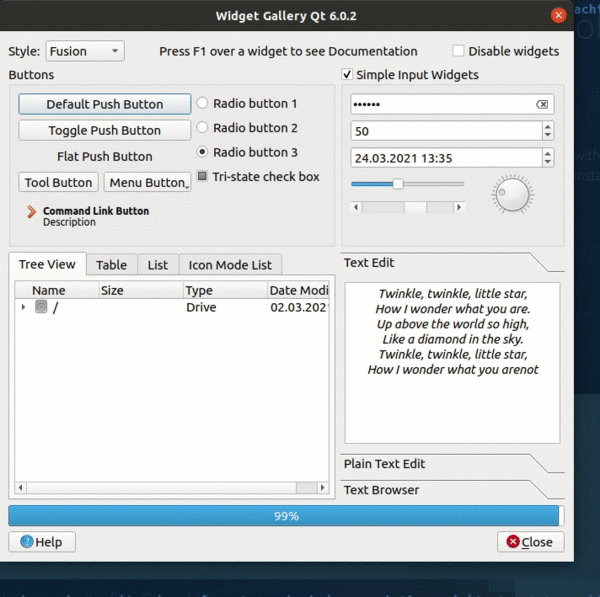This screenshot has width=600, height=597.
Task: Expand the root drive tree item
Action: pos(23,308)
